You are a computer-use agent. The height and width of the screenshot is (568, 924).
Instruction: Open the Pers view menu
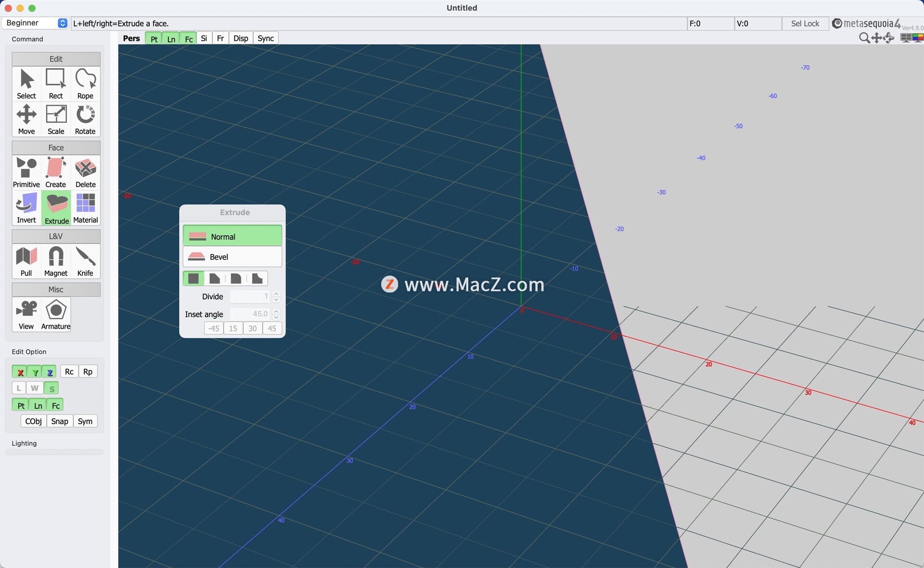point(131,38)
